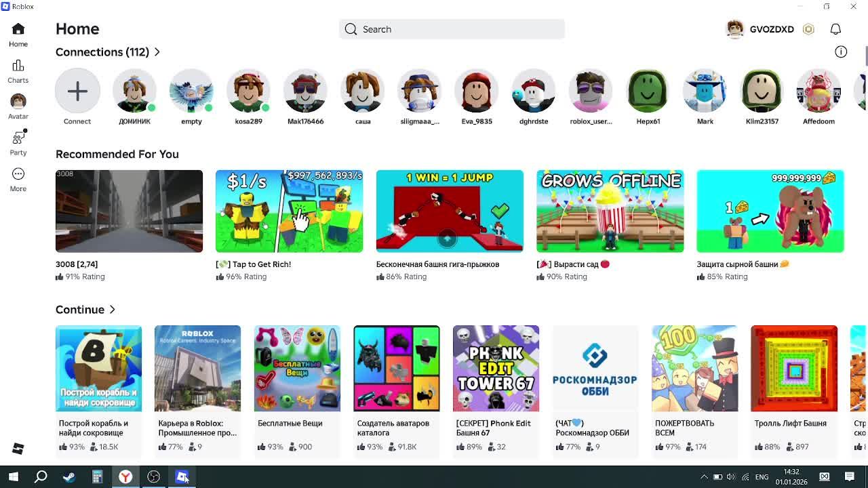Continue Роскомнадзор ОББИ game
The width and height of the screenshot is (868, 488).
point(595,368)
